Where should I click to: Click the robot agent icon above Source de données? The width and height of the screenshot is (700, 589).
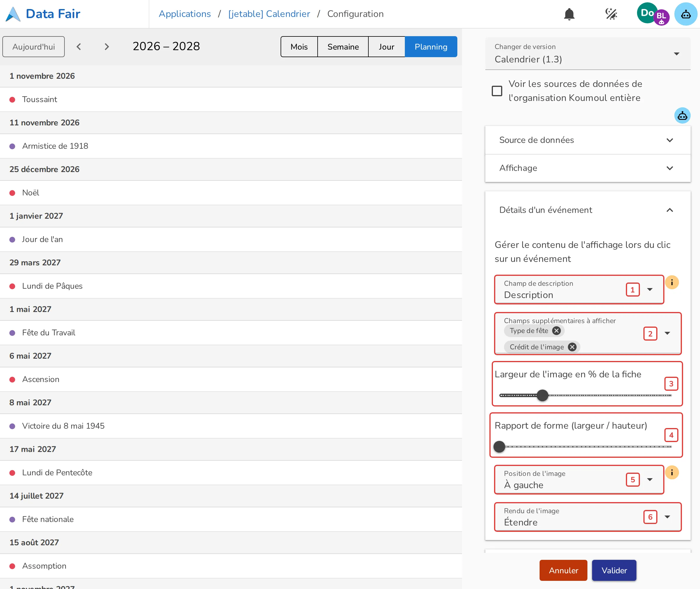tap(682, 115)
